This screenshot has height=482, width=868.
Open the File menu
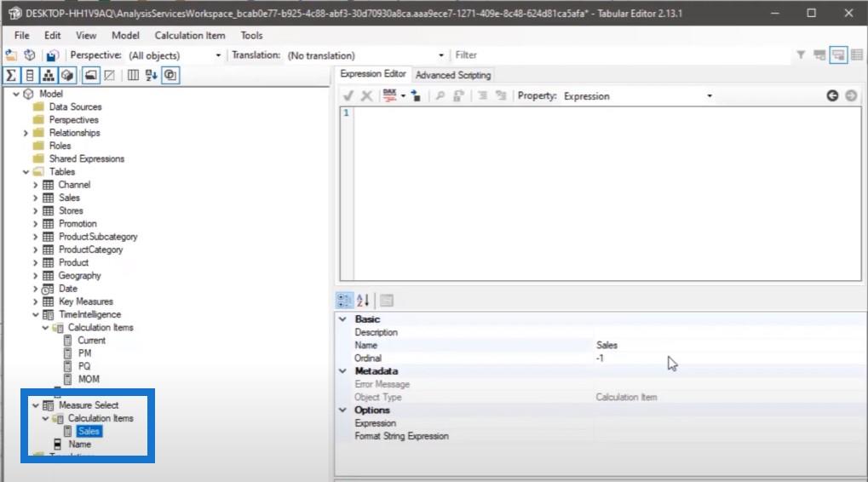click(22, 36)
